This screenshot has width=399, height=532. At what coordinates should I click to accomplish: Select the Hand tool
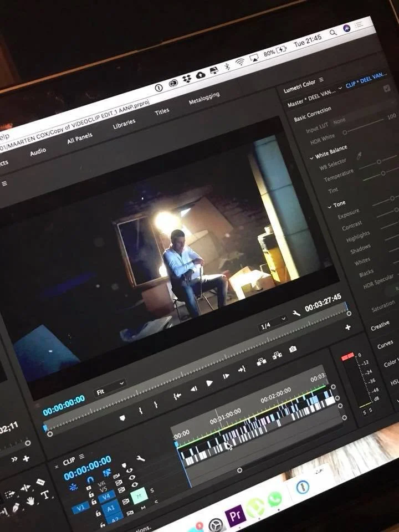[30, 501]
